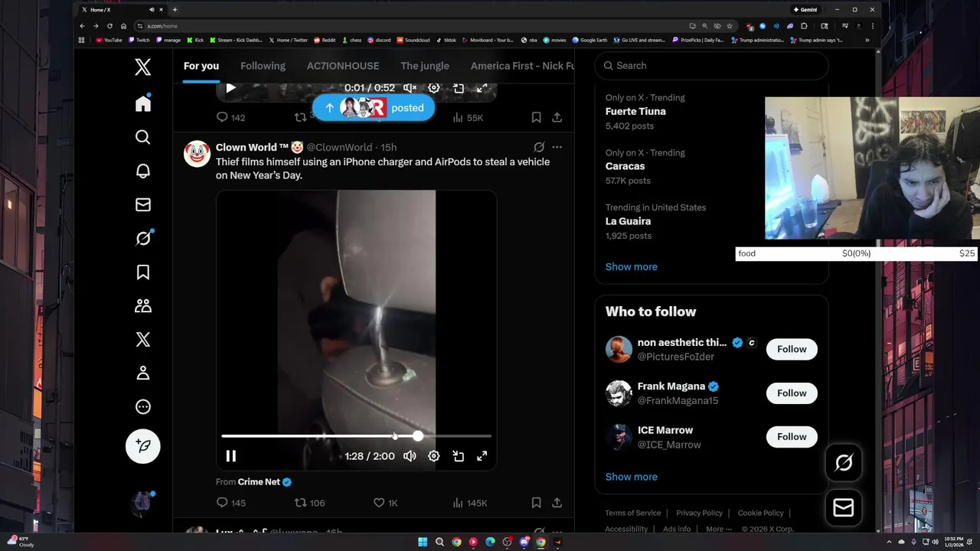The height and width of the screenshot is (551, 980).
Task: Open Bookmarks in left sidebar
Action: coord(143,272)
